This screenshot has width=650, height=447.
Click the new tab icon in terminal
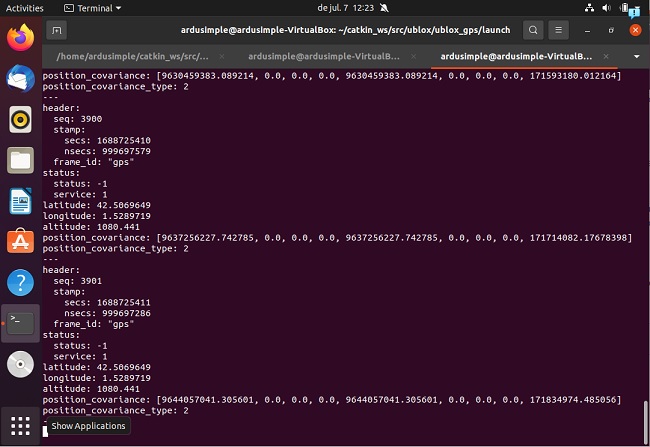pos(57,30)
